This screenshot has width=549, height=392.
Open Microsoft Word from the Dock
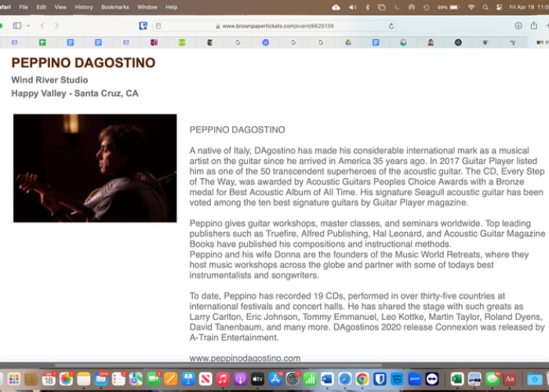pyautogui.click(x=327, y=379)
